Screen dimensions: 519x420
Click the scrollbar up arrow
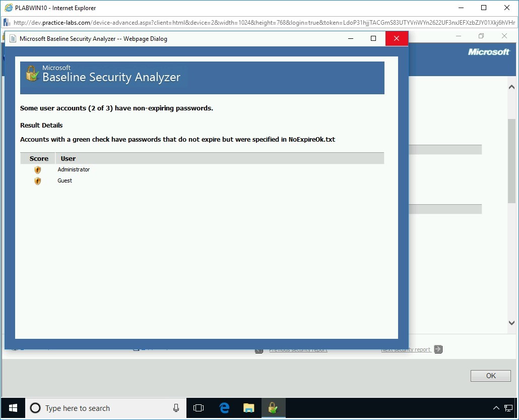click(512, 87)
